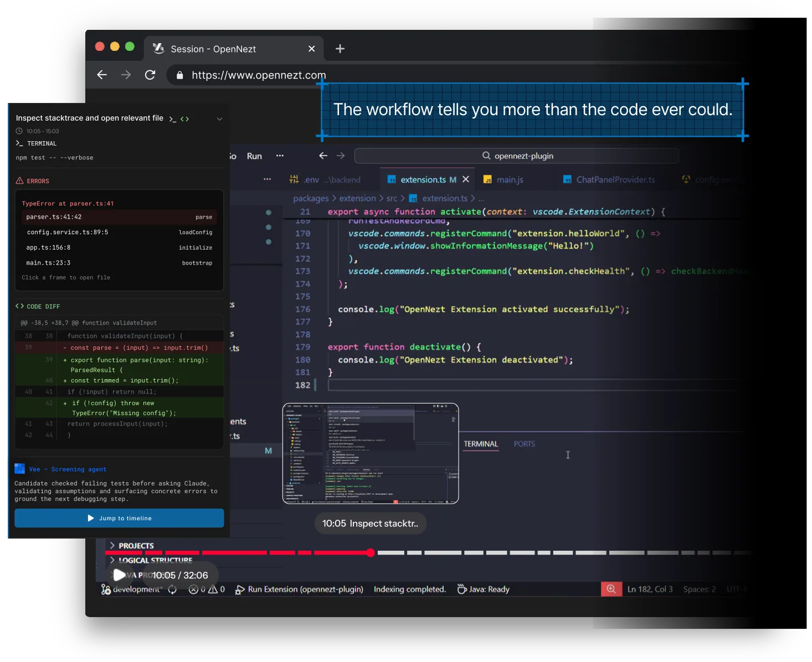Click the Jump to timeline button
812x662 pixels.
pos(119,518)
